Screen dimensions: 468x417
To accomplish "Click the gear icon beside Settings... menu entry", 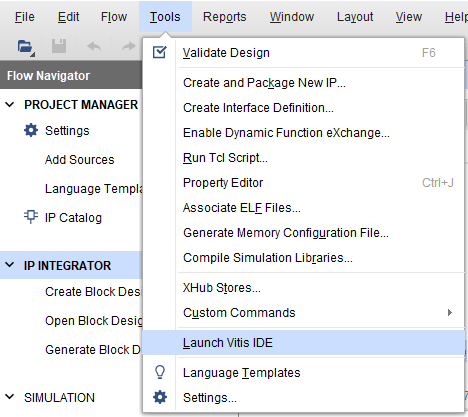I will tap(160, 397).
